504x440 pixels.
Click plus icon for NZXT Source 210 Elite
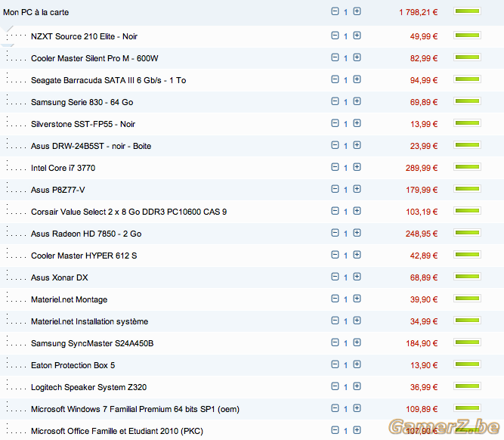click(x=357, y=36)
